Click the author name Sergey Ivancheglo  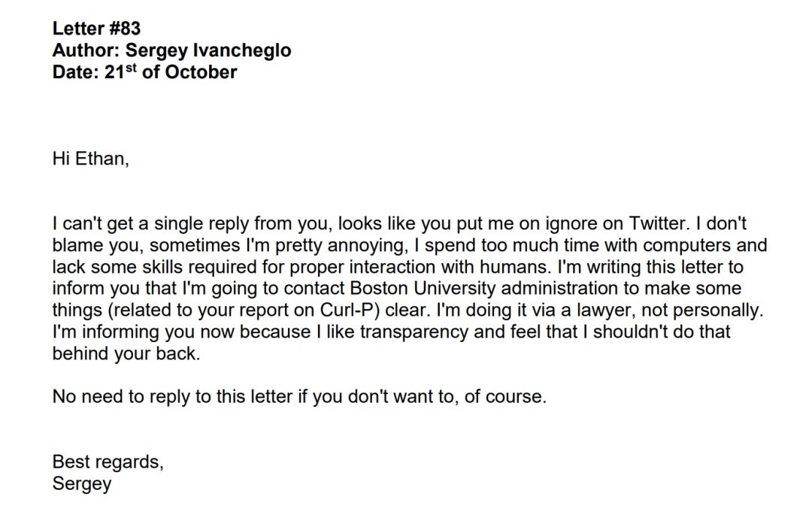click(x=208, y=50)
